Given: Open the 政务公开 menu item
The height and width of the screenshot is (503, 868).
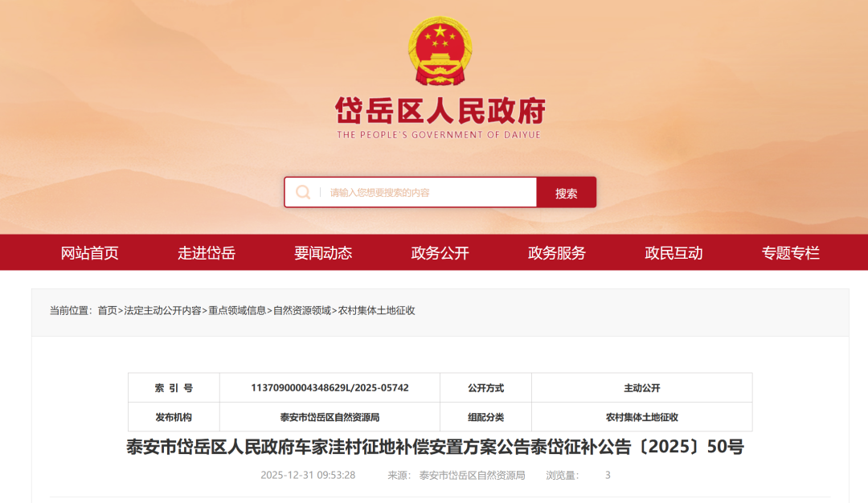Looking at the screenshot, I should click(x=440, y=253).
